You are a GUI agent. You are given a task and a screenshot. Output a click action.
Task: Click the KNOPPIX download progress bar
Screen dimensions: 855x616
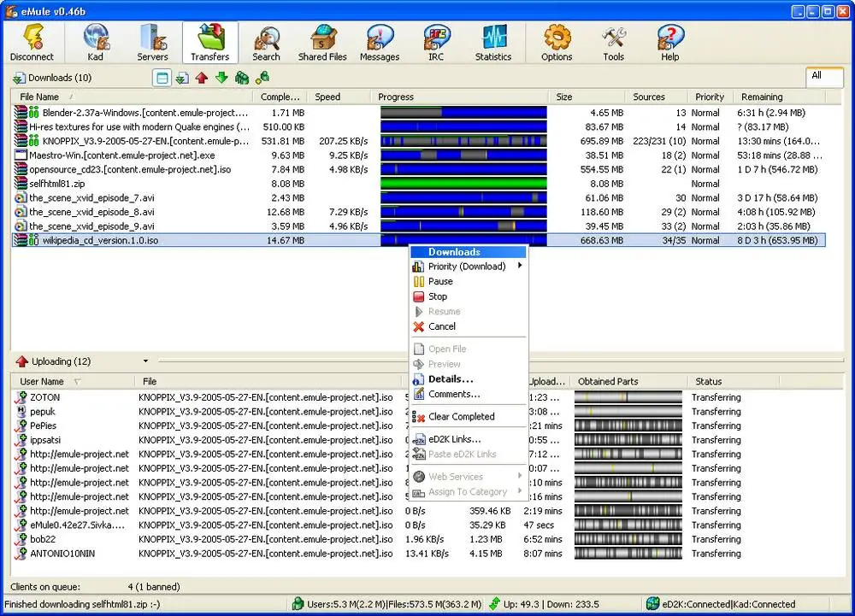463,141
